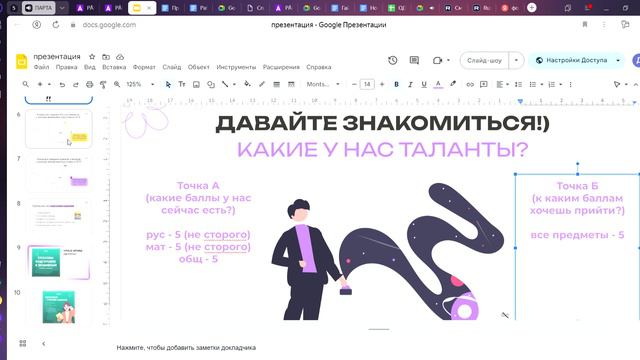Open the Слайд menu
The height and width of the screenshot is (360, 640).
172,67
